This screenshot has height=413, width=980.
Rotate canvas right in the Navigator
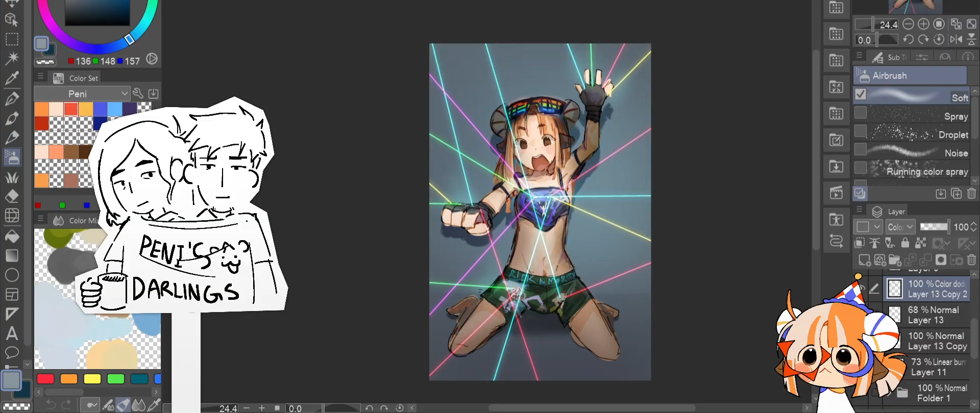click(923, 39)
